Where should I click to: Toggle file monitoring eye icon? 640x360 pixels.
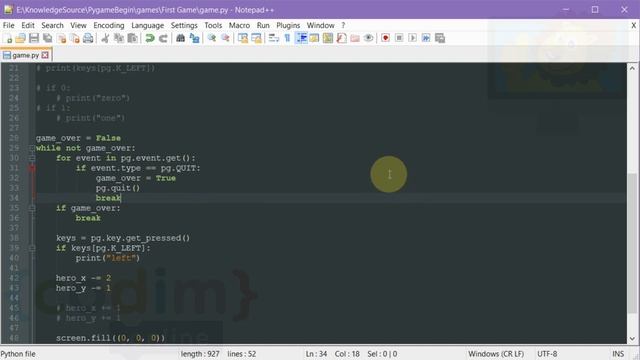coord(369,38)
